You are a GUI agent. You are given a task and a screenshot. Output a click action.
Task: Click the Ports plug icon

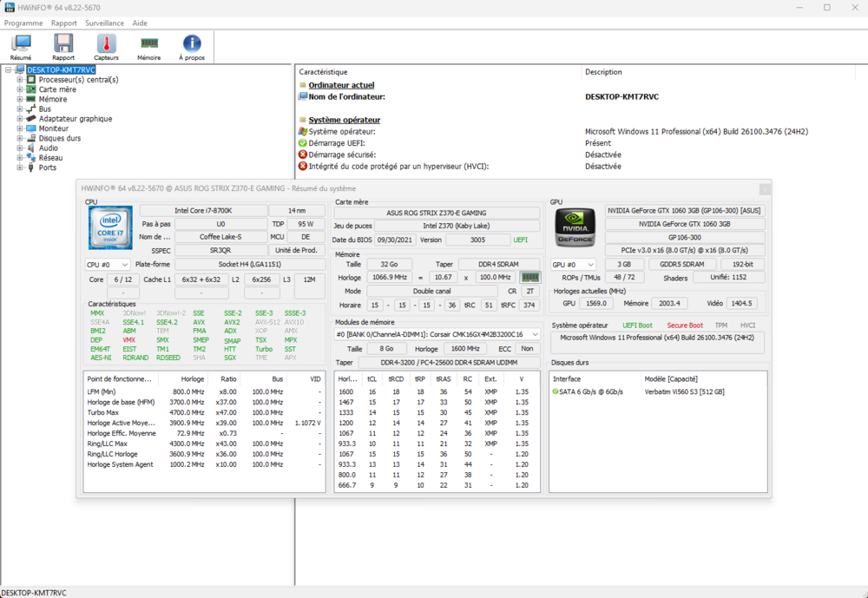pos(31,168)
